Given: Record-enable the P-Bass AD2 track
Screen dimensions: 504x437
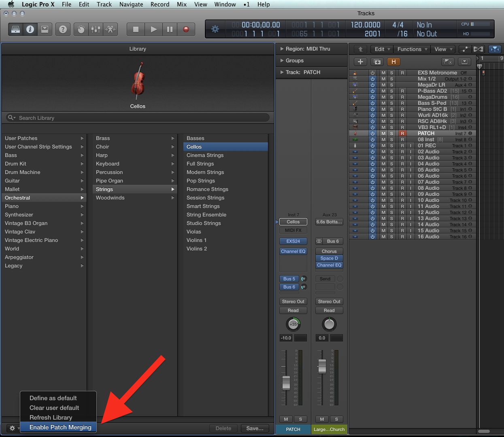Looking at the screenshot, I should (402, 91).
